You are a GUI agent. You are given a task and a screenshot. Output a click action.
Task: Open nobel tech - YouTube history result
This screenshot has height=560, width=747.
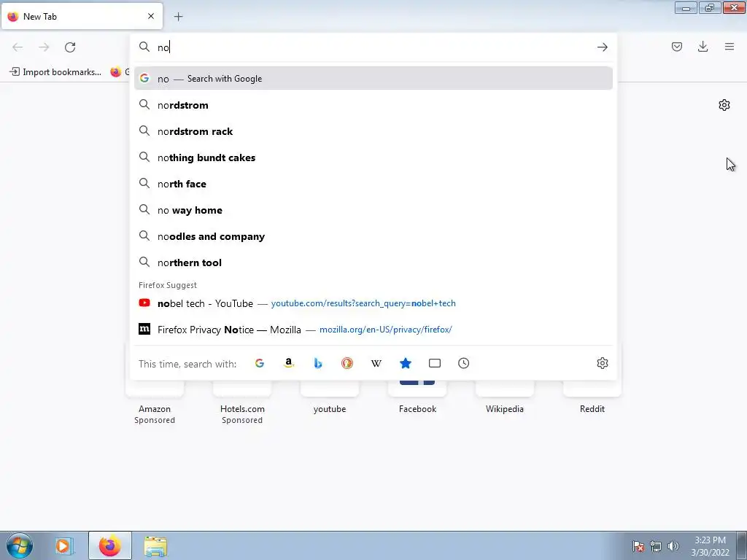pyautogui.click(x=373, y=303)
